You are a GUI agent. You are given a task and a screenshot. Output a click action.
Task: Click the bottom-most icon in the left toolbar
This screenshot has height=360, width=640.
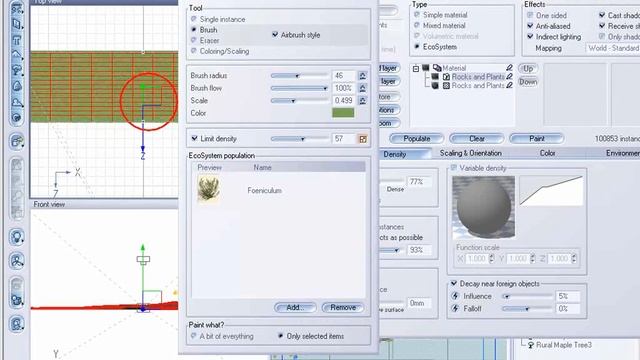point(17,324)
